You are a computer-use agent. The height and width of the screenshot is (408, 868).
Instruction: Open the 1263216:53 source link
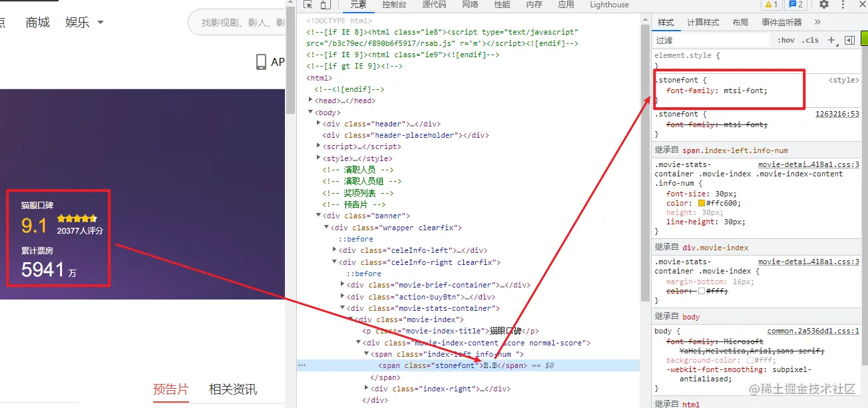837,114
